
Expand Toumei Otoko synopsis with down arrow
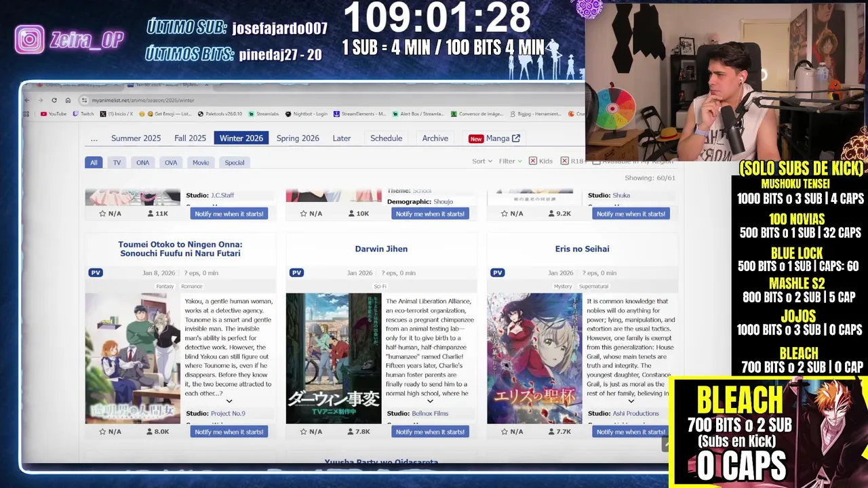click(x=229, y=401)
